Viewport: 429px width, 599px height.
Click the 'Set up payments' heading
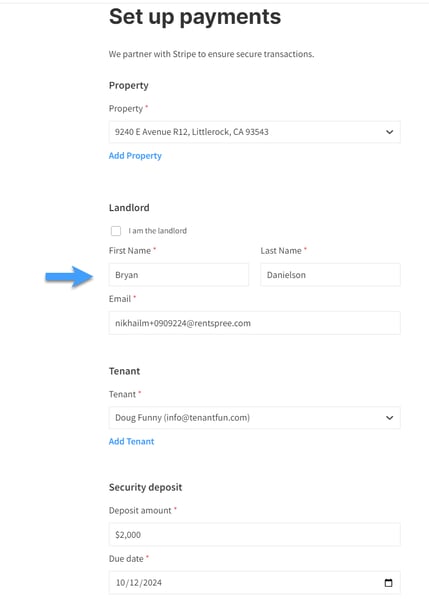[x=195, y=17]
